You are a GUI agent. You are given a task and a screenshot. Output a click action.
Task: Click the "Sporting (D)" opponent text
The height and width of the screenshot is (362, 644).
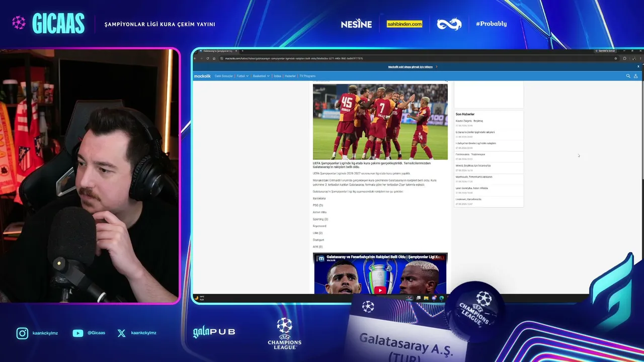(x=320, y=219)
